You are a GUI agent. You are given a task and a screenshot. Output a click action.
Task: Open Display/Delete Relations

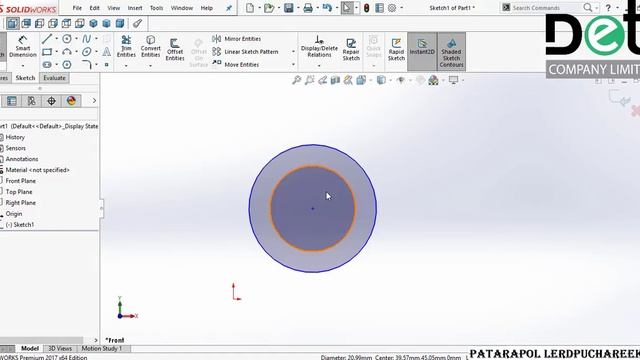click(x=319, y=46)
